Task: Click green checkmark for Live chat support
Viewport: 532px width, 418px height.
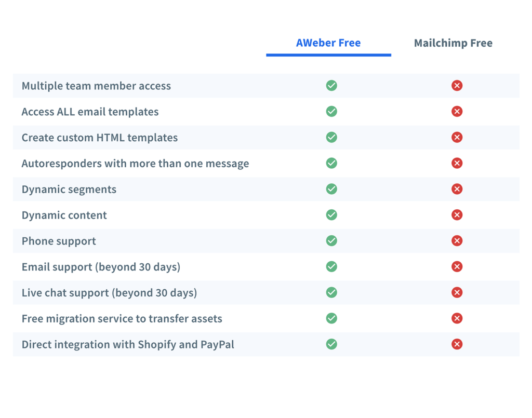Action: pos(331,292)
